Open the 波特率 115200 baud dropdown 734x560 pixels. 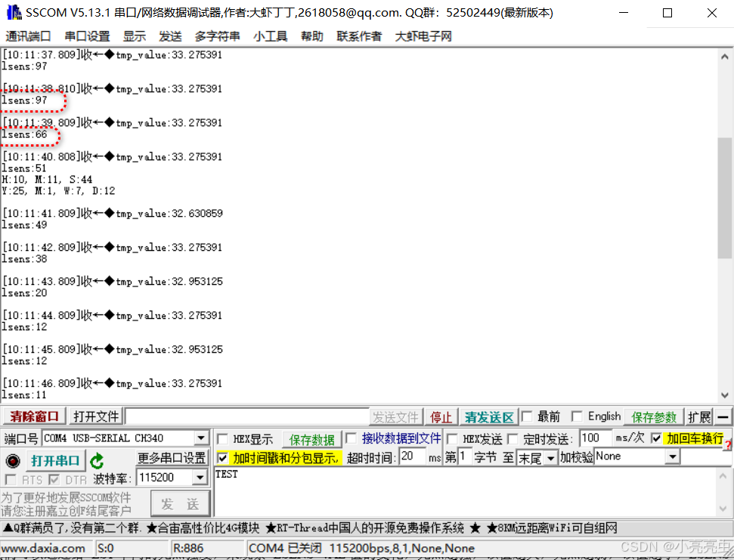(x=200, y=478)
